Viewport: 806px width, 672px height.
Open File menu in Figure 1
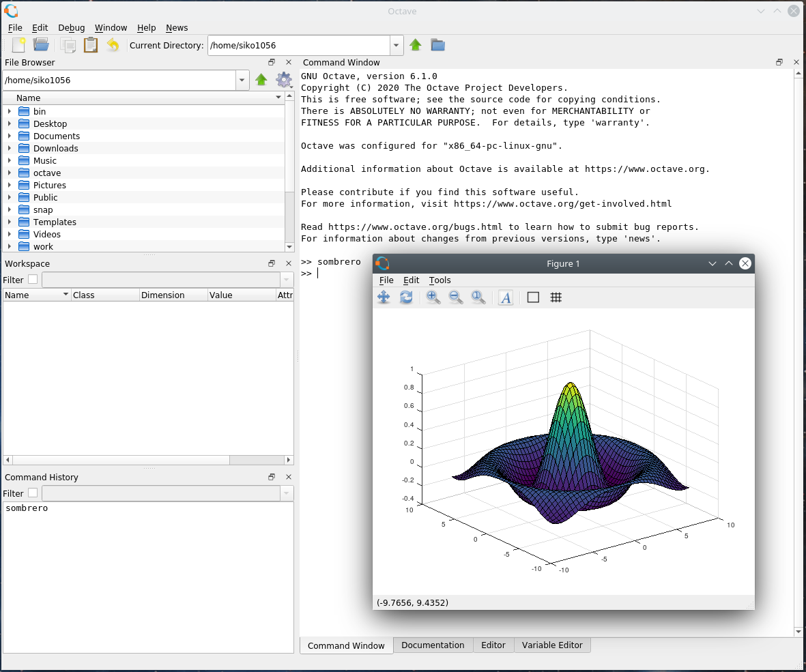point(386,280)
